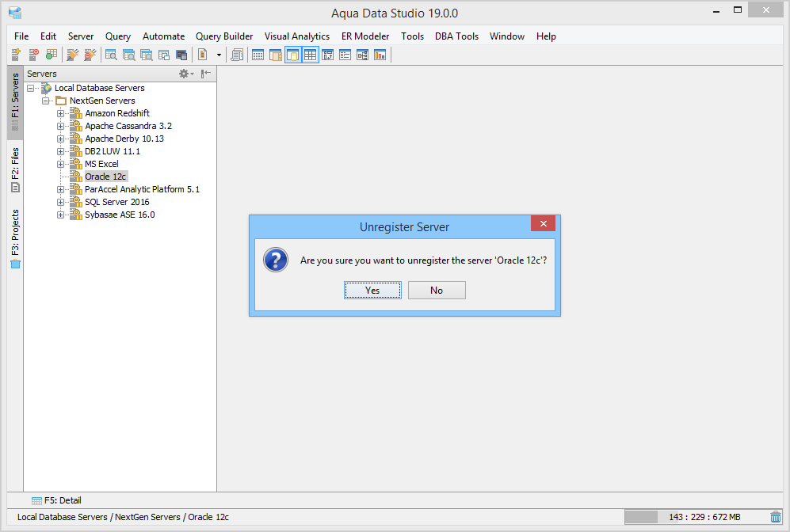This screenshot has width=790, height=532.
Task: Click the Unregister Server toolbar icon with red minus
Action: pyautogui.click(x=34, y=55)
